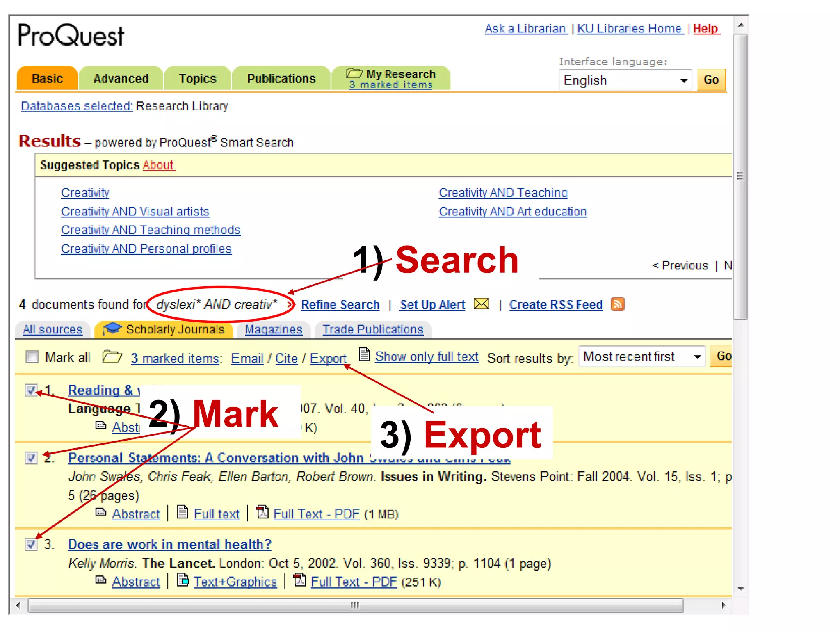Open Full text link in result 2
The height and width of the screenshot is (630, 840).
point(217,514)
